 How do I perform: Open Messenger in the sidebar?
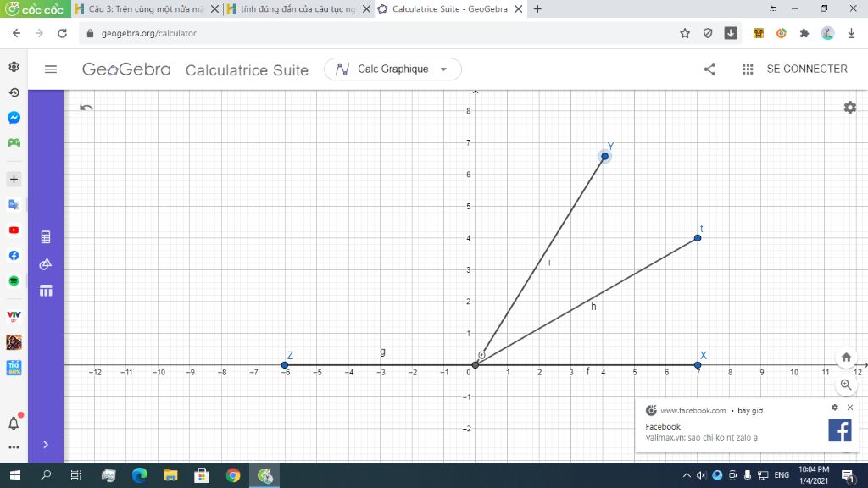click(x=14, y=117)
